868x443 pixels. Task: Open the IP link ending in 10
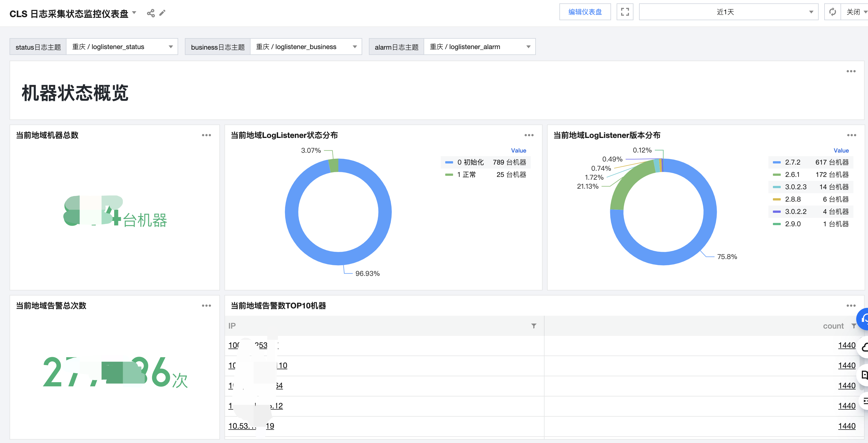tap(258, 366)
